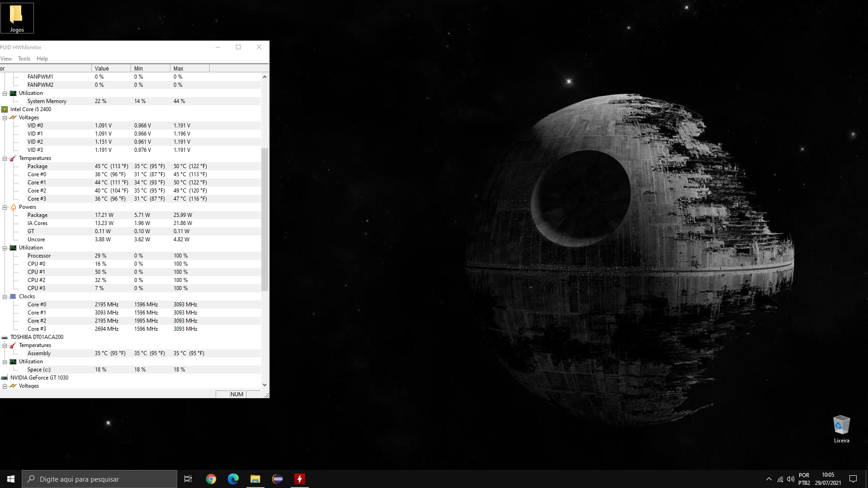Show hidden system tray icons
This screenshot has width=868, height=488.
769,479
